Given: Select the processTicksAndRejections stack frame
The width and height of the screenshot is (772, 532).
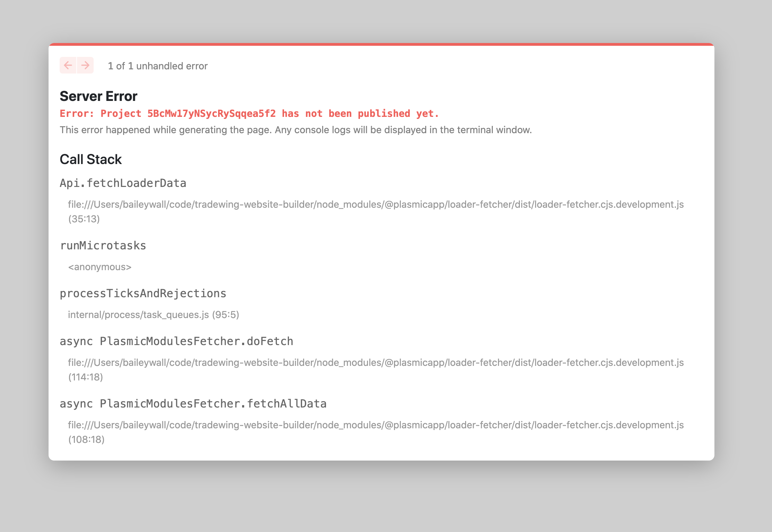Looking at the screenshot, I should [x=143, y=293].
